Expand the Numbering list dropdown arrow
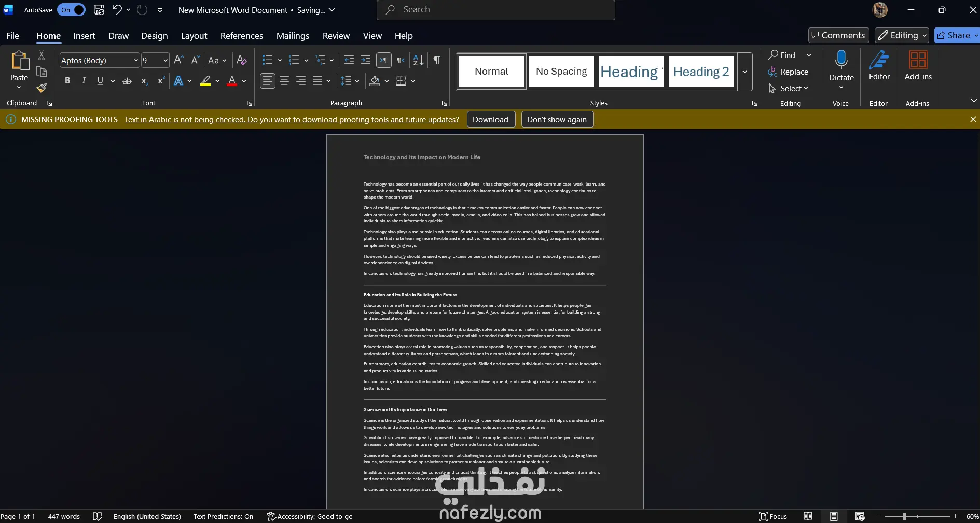The height and width of the screenshot is (523, 980). pos(306,61)
